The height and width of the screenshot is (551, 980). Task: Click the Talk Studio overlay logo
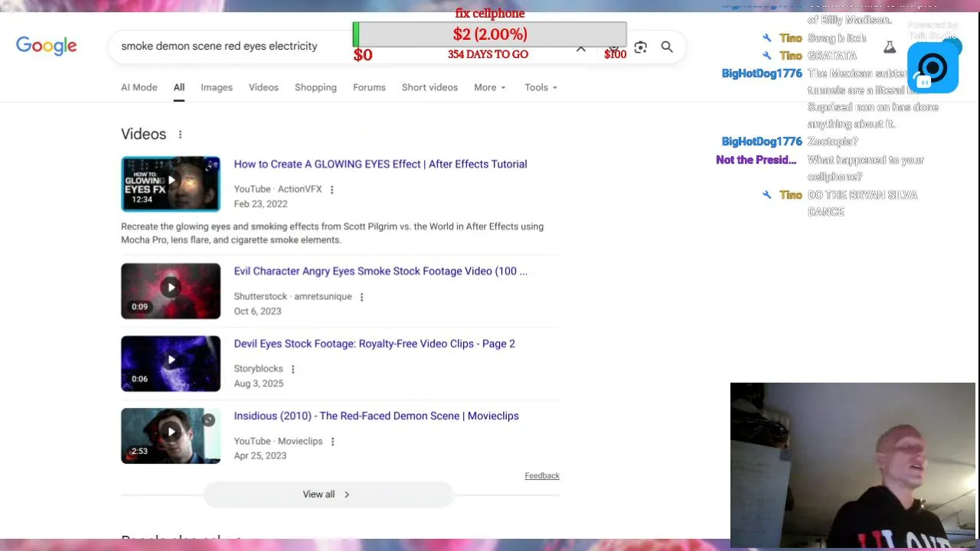[x=933, y=67]
